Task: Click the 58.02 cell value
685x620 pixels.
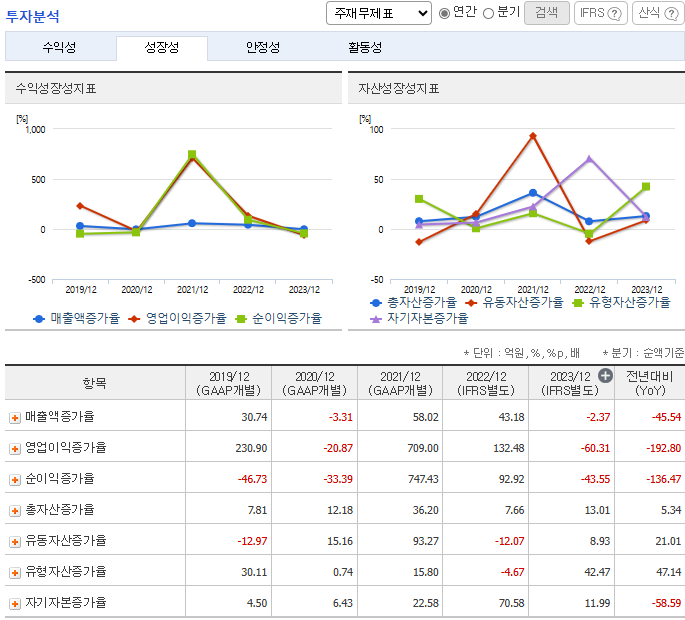Action: coord(426,417)
